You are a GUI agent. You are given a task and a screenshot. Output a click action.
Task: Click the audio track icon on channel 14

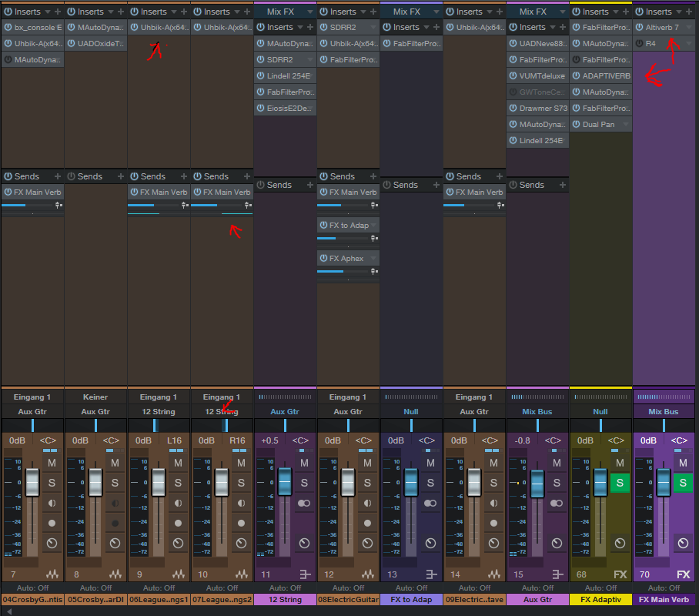click(x=494, y=574)
